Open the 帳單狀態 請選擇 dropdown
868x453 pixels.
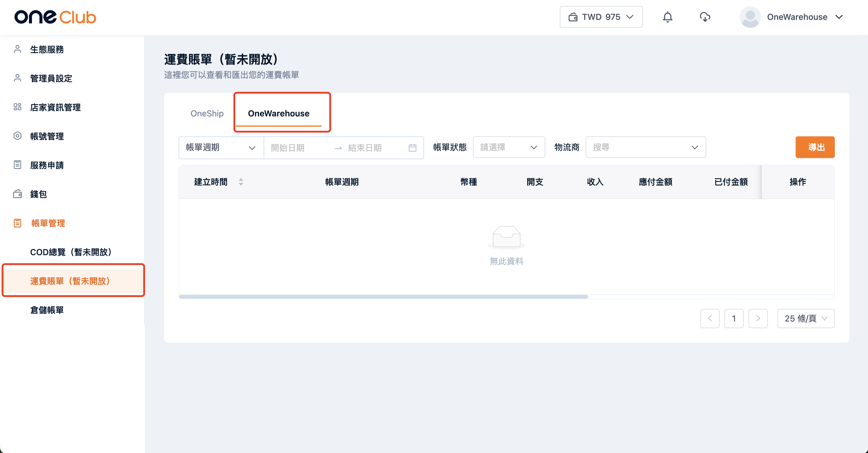click(x=509, y=147)
